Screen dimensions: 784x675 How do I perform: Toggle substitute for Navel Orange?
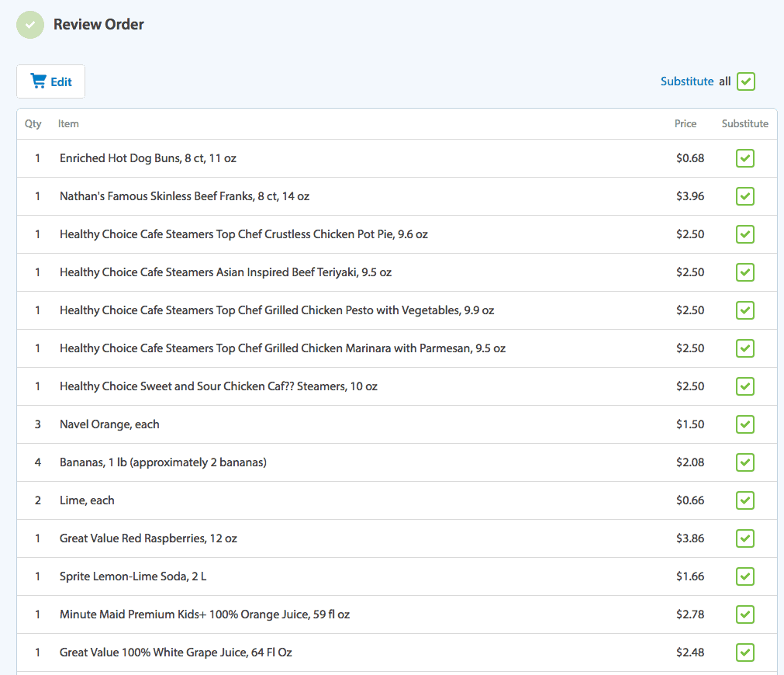pos(744,424)
